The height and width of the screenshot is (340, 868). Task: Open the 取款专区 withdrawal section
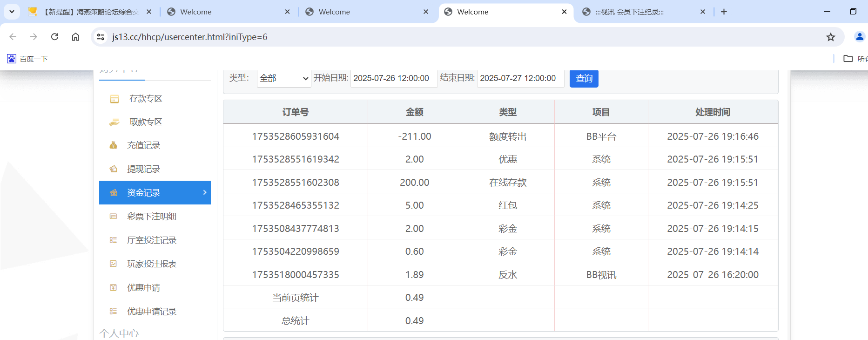tap(145, 122)
